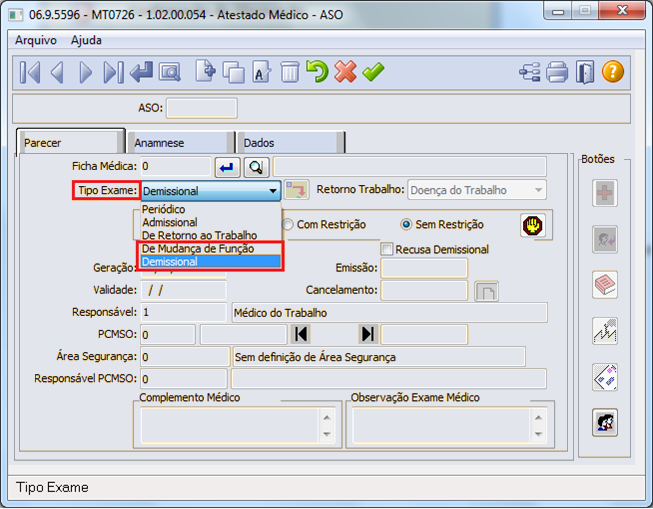Click the document button beside Cancelamento

pyautogui.click(x=486, y=291)
